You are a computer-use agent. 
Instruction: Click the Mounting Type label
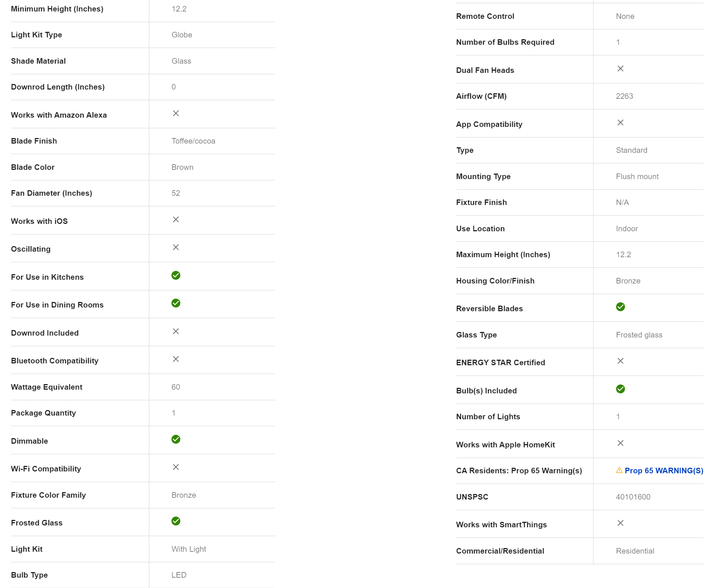(x=483, y=177)
